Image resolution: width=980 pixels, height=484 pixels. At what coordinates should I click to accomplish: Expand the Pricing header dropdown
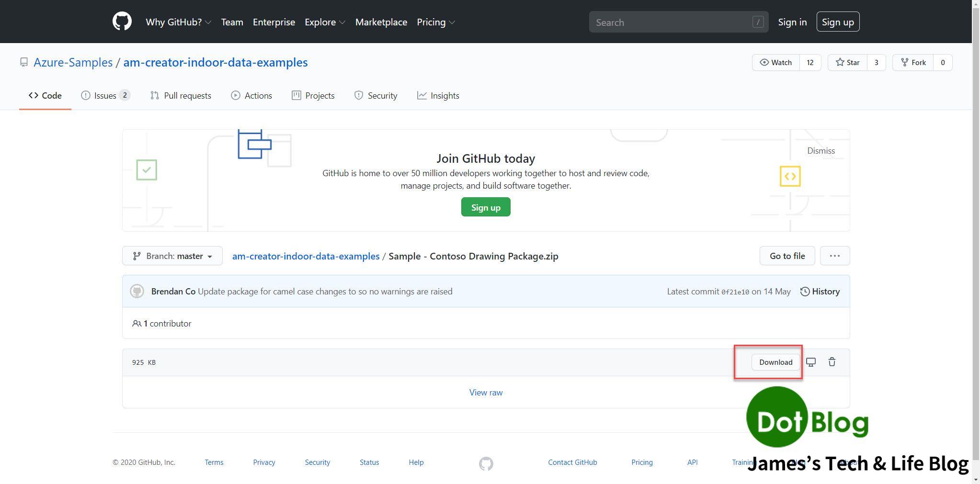pyautogui.click(x=435, y=22)
